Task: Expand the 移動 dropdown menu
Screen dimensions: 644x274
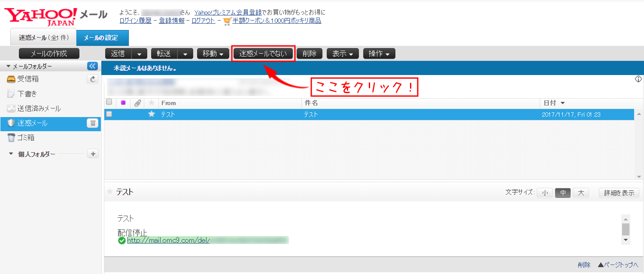Action: pos(213,54)
